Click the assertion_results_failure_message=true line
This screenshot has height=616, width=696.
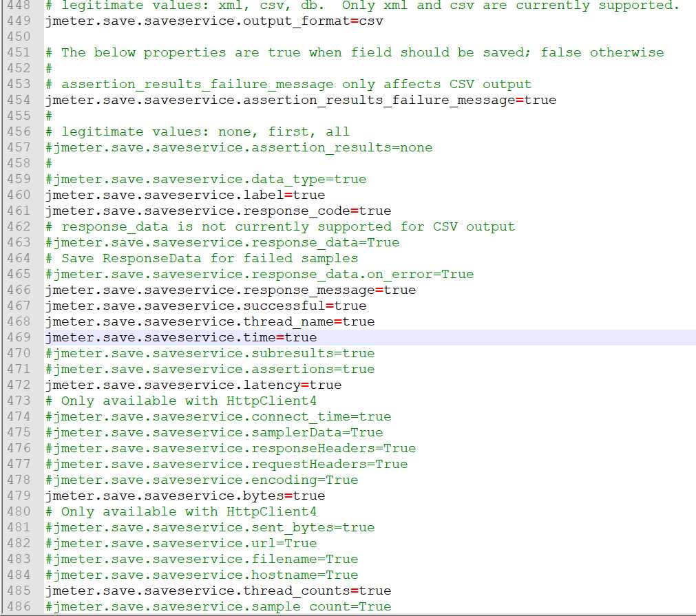(301, 100)
